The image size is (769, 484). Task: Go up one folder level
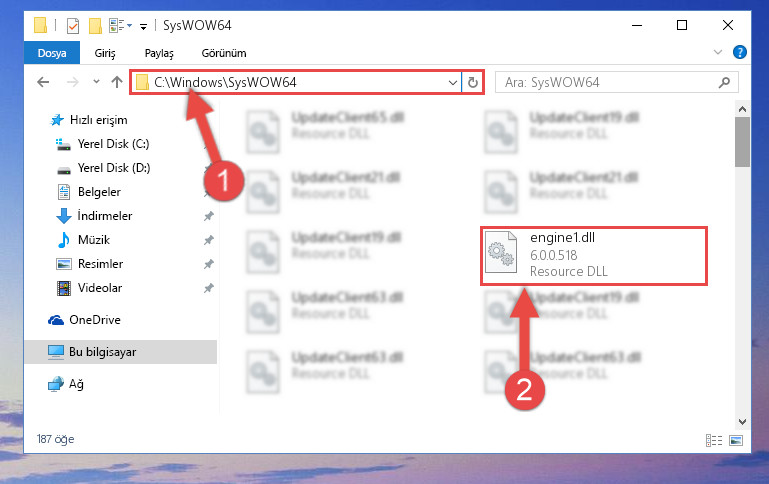(117, 82)
